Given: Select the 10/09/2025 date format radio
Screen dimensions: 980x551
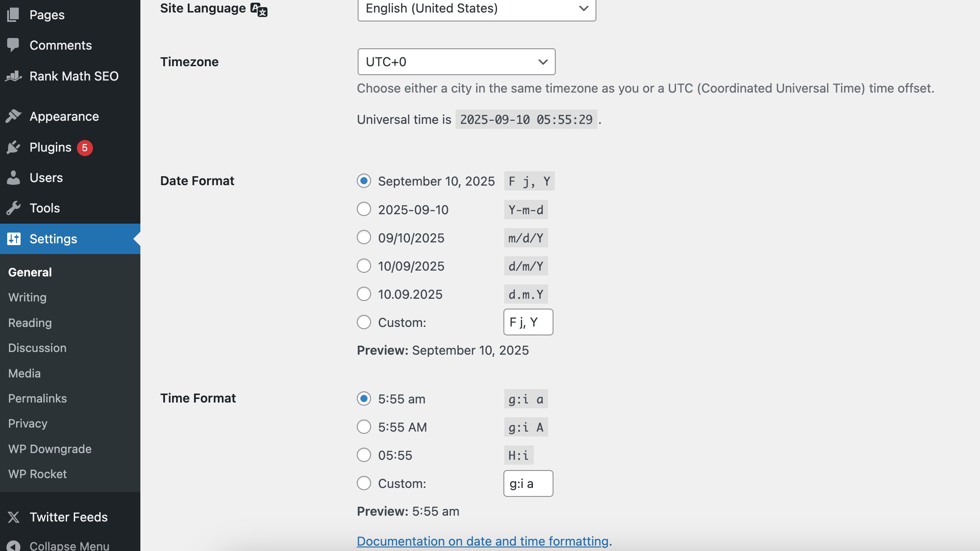Looking at the screenshot, I should pos(364,266).
